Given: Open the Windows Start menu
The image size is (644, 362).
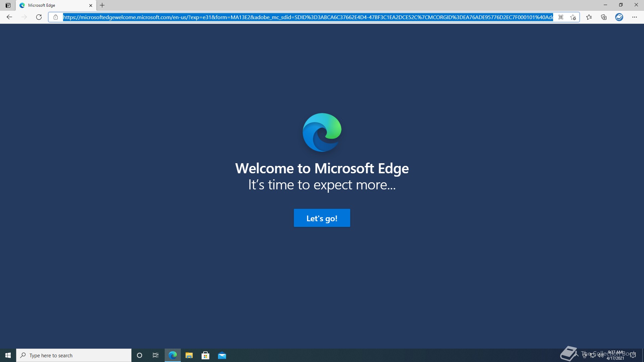Looking at the screenshot, I should (x=8, y=355).
